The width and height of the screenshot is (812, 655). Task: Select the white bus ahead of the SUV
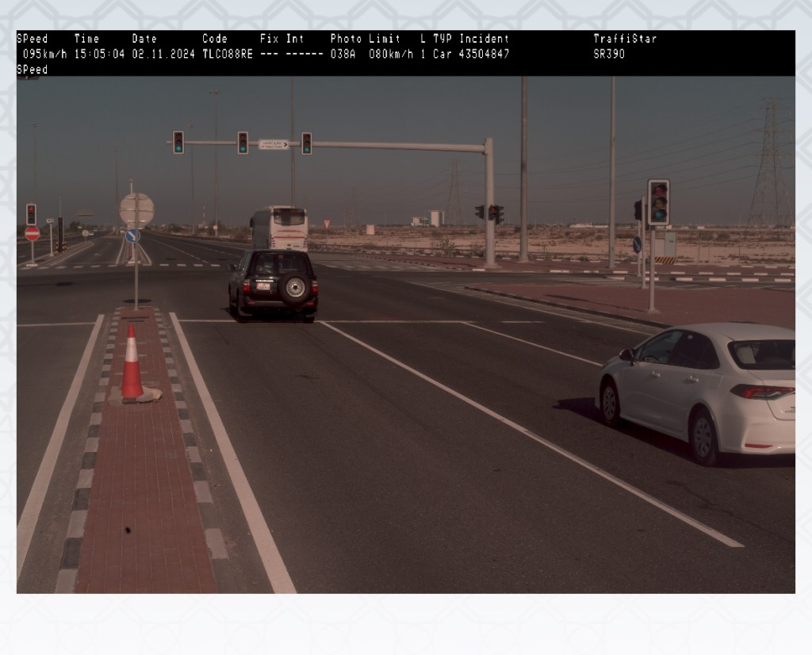point(279,228)
